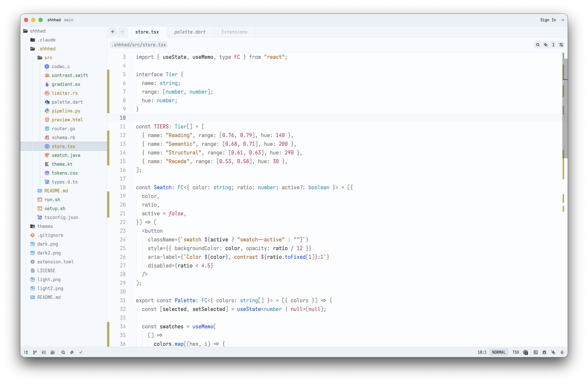Open the TSX language selector
This screenshot has height=384, width=588.
point(516,352)
